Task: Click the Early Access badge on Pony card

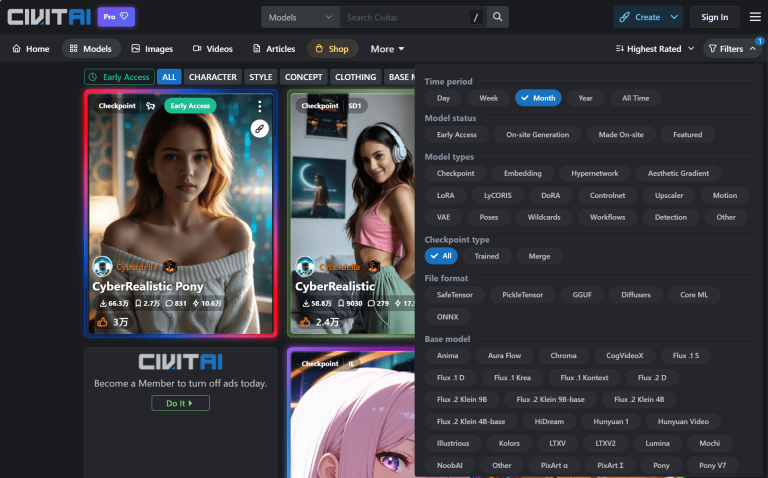Action: coord(190,106)
